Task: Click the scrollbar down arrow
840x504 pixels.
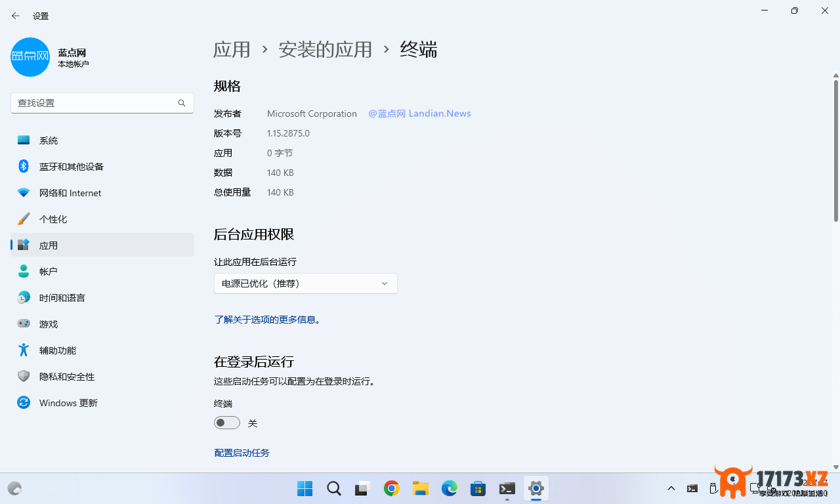Action: (x=835, y=467)
